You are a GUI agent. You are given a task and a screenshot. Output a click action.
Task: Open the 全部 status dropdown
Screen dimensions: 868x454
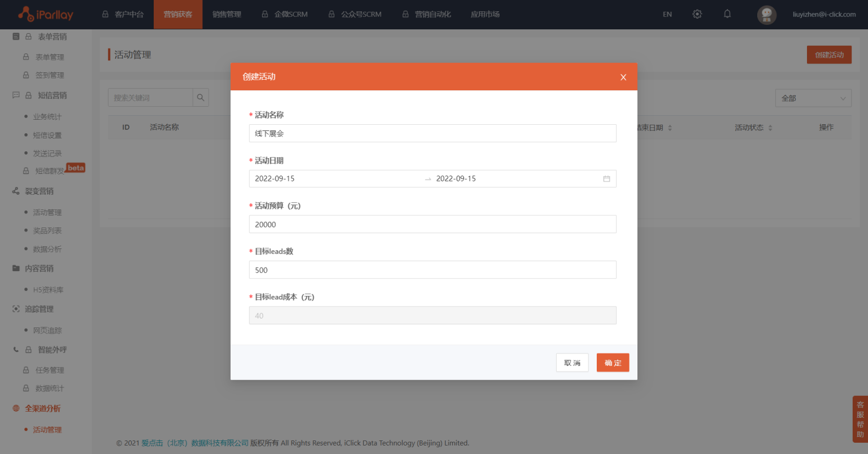pyautogui.click(x=813, y=98)
